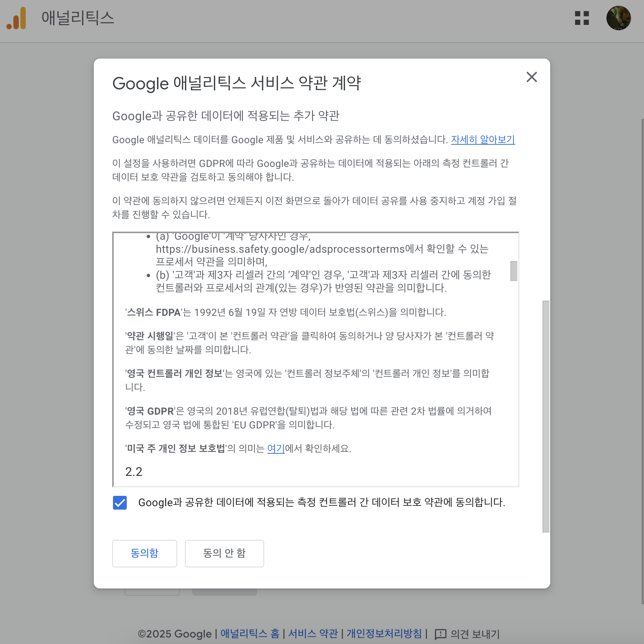Follow the 여기 link in the terms text

[x=276, y=448]
